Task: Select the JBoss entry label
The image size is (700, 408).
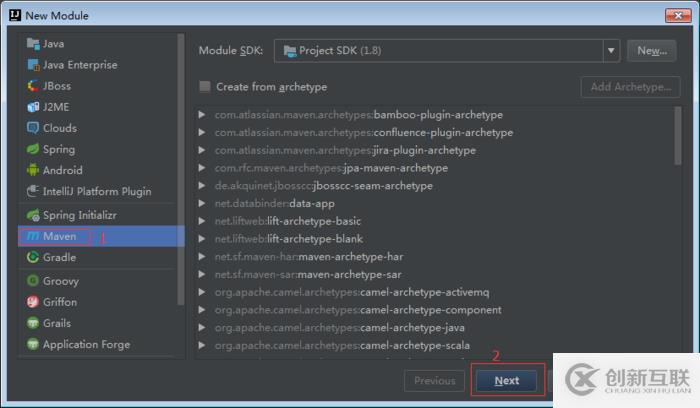Action: pos(57,86)
